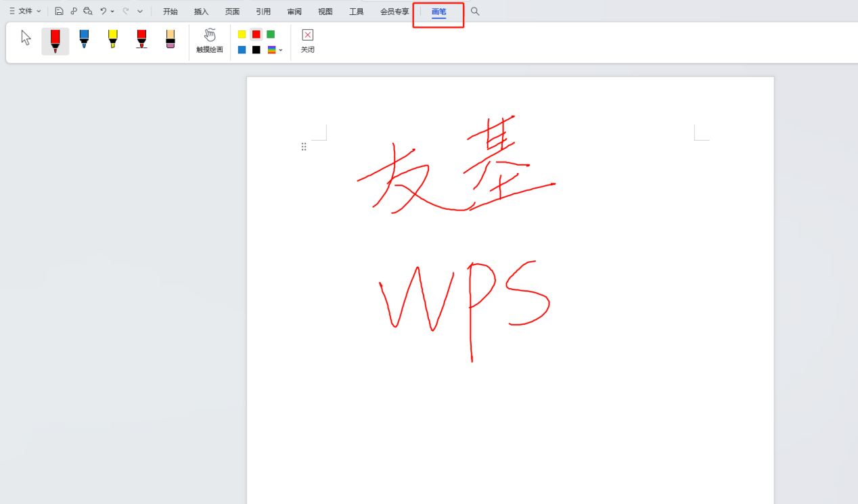Open the more colors gradient dropdown

tap(275, 50)
